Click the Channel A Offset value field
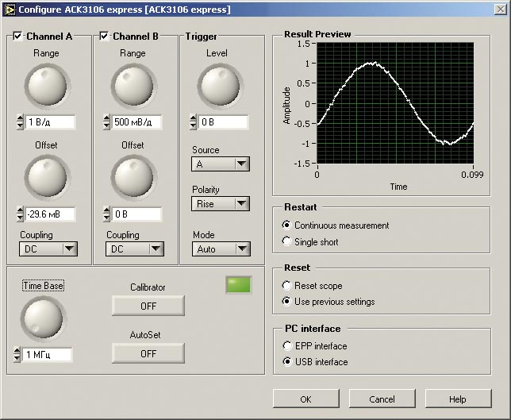 point(51,214)
